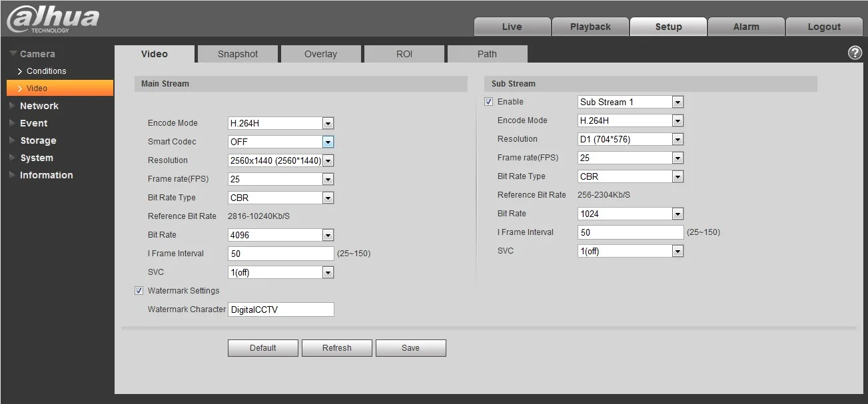Click the Refresh button
This screenshot has height=404, width=868.
[337, 348]
